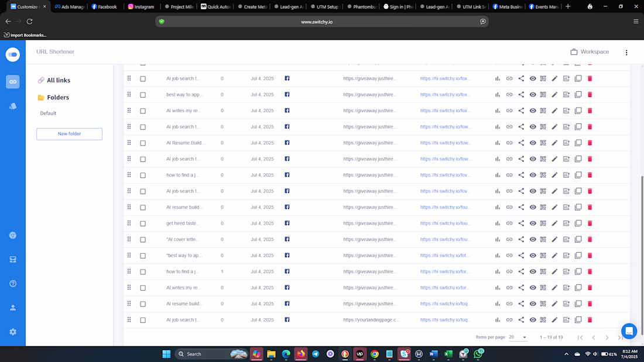Open the browser hamburger menu

pos(636,21)
